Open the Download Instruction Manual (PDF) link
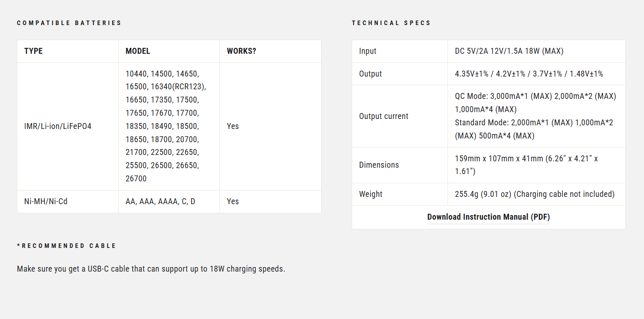This screenshot has width=644, height=319. coord(488,217)
